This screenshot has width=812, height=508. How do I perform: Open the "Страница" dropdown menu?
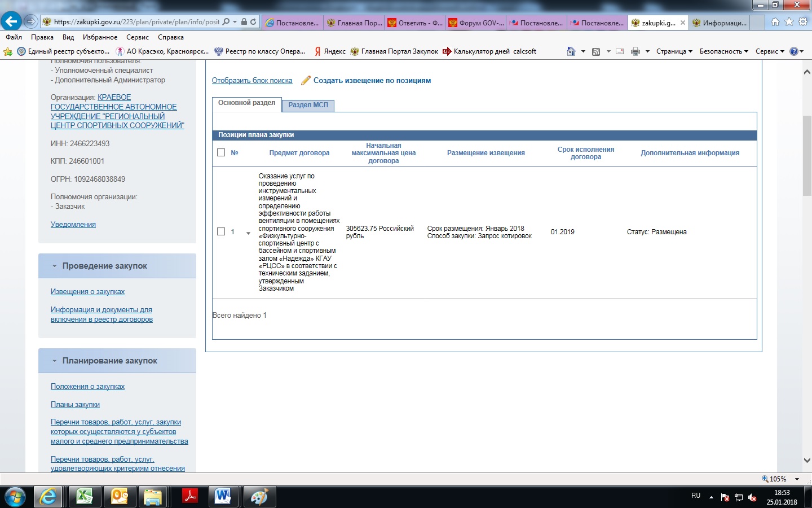[x=674, y=51]
